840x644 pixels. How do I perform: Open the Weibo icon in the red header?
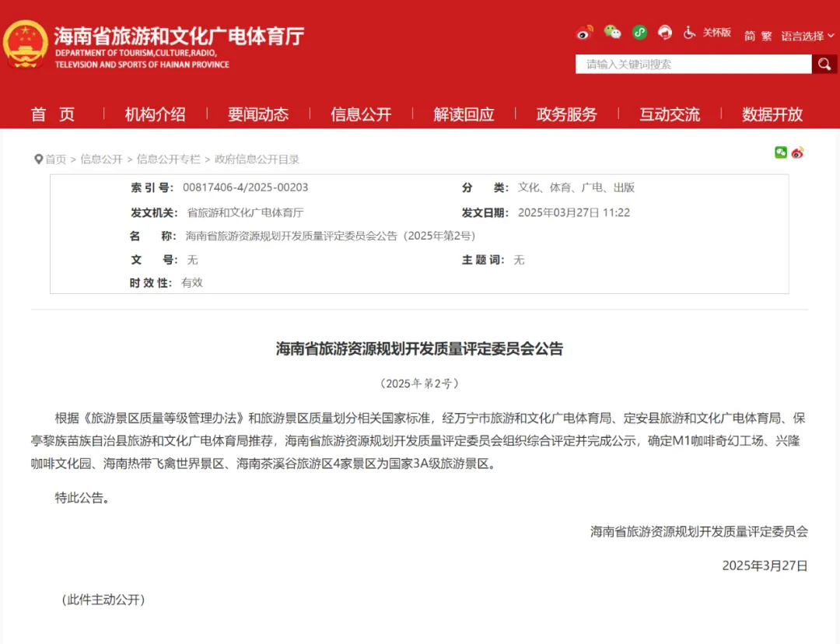585,33
